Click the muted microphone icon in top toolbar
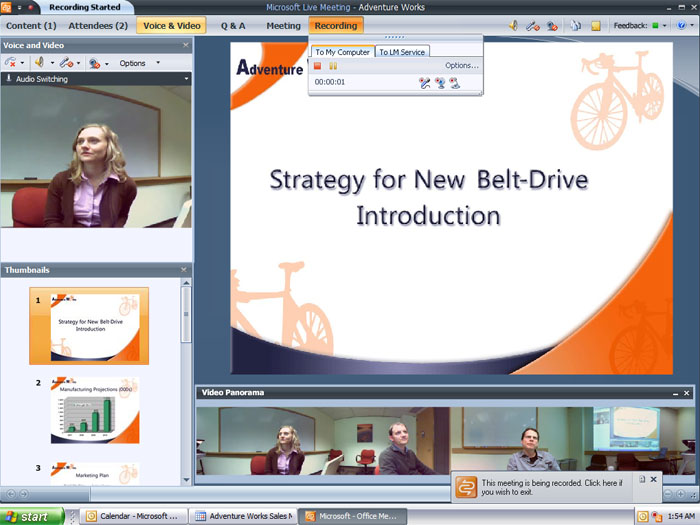The image size is (700, 525). coord(533,26)
